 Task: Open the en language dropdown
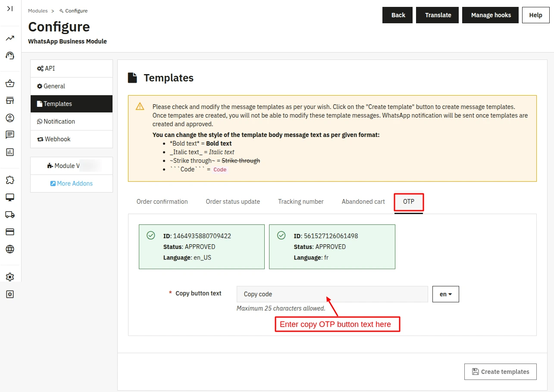pyautogui.click(x=446, y=294)
